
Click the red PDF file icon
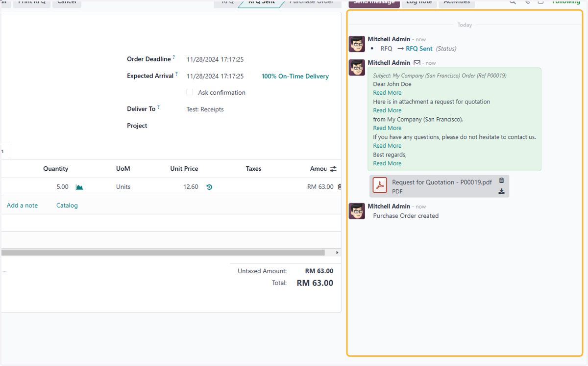point(380,185)
